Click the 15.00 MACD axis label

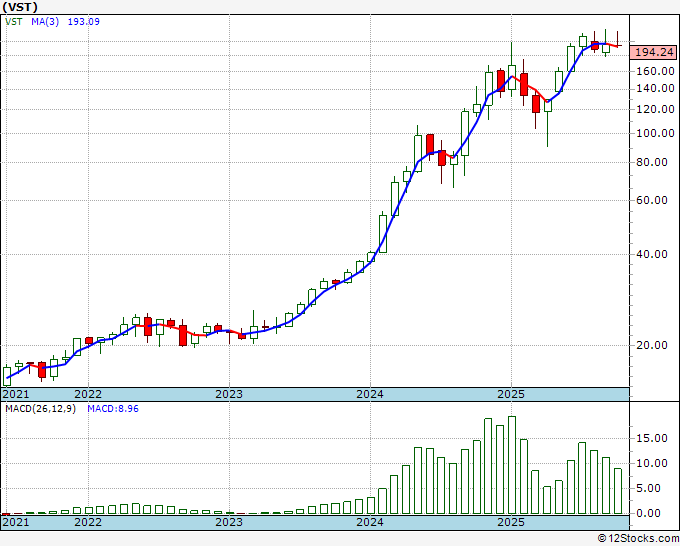point(652,438)
